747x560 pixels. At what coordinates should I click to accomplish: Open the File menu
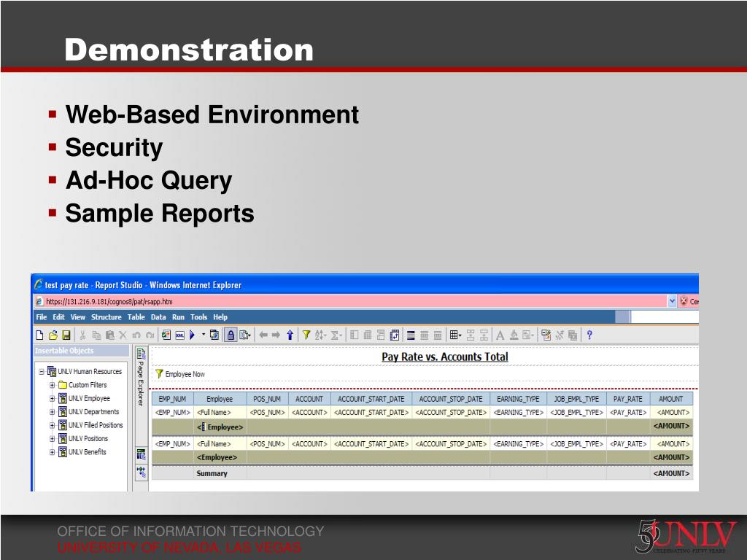(42, 317)
